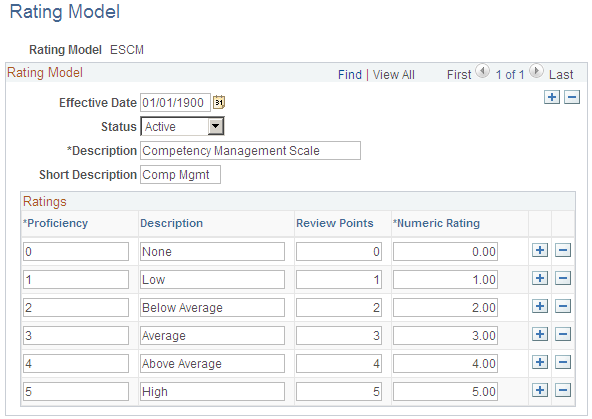The width and height of the screenshot is (592, 419).
Task: Go to previous row with left arrow
Action: coord(483,71)
